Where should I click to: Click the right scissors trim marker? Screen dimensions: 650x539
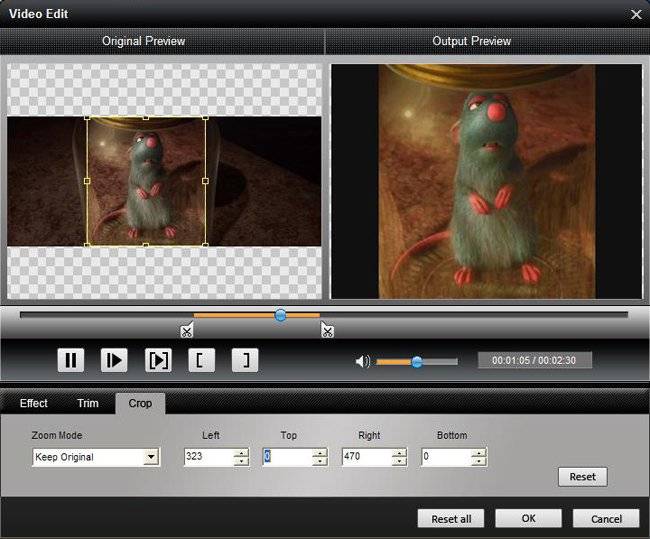(x=327, y=330)
